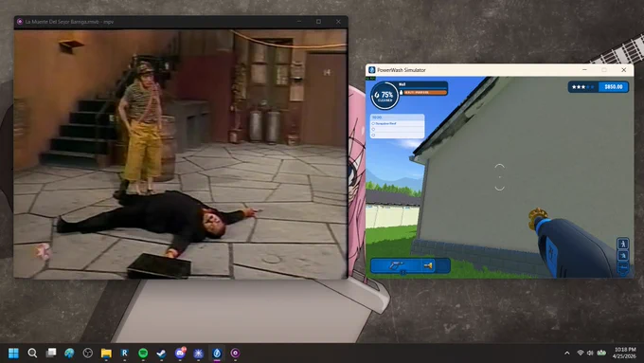Close the PowerWash Simulator window
The width and height of the screenshot is (644, 363).
[623, 70]
